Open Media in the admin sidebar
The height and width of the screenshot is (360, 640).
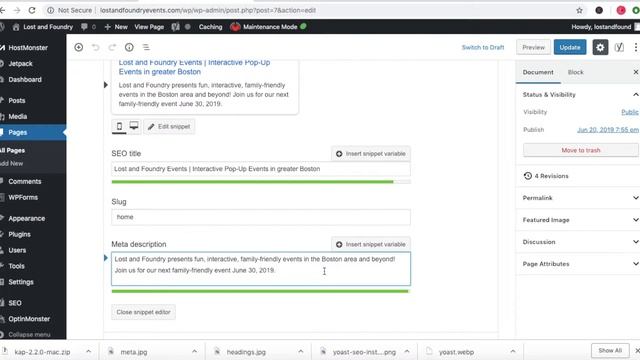pos(18,116)
